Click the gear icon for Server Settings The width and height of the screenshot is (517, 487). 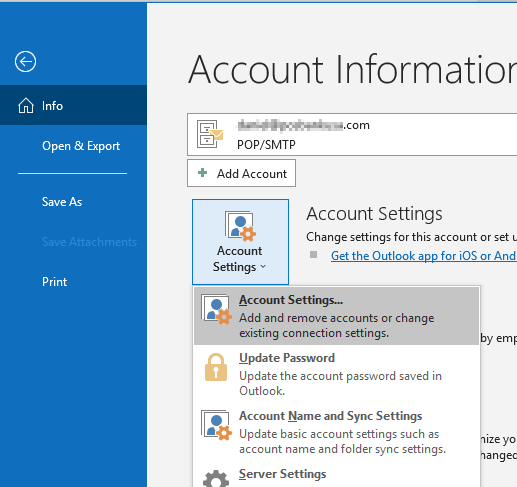(216, 479)
